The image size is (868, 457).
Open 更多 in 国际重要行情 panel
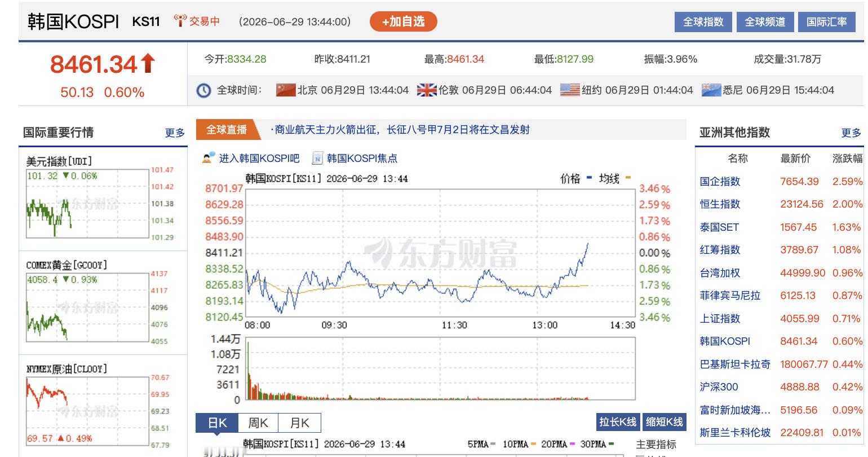pos(175,133)
